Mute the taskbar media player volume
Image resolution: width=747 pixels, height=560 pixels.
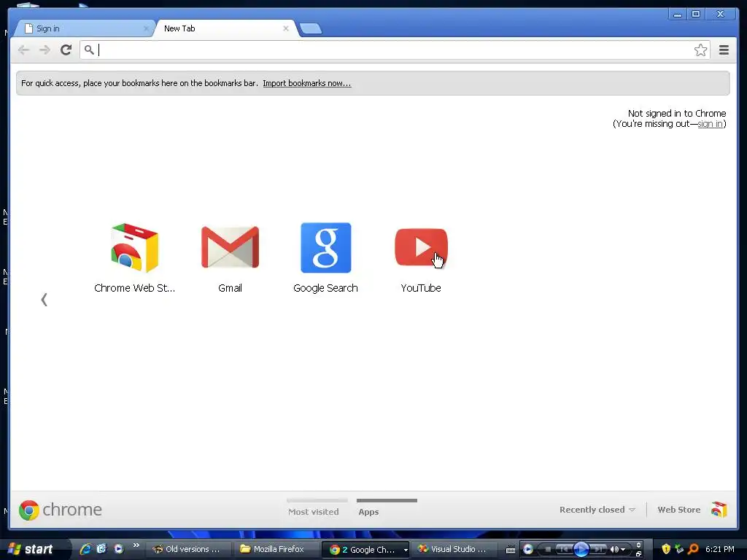point(614,550)
